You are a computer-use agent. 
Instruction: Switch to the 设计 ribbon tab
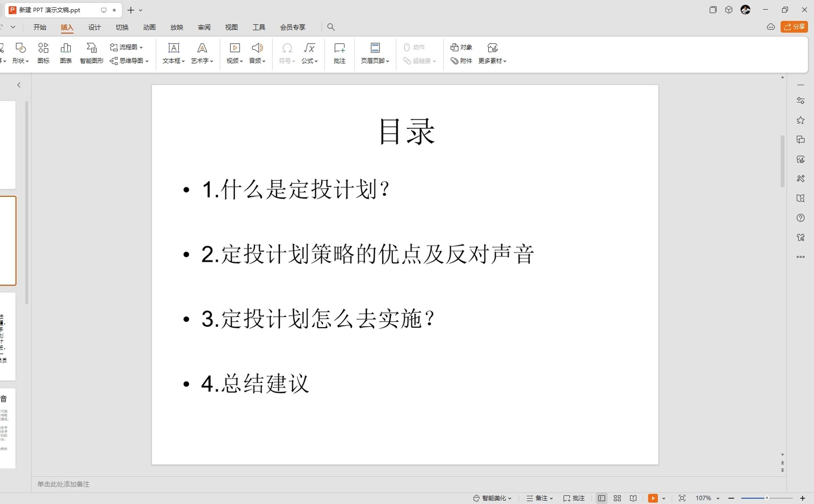(x=94, y=27)
